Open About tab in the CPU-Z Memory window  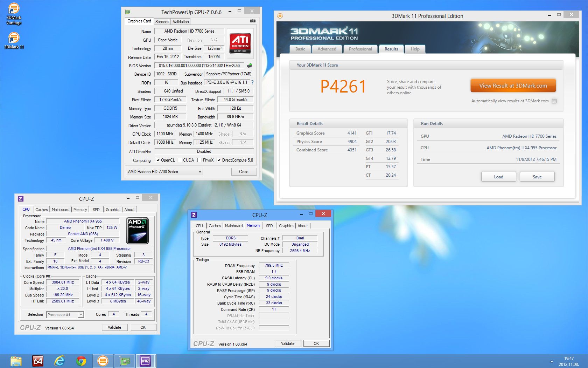coord(303,226)
